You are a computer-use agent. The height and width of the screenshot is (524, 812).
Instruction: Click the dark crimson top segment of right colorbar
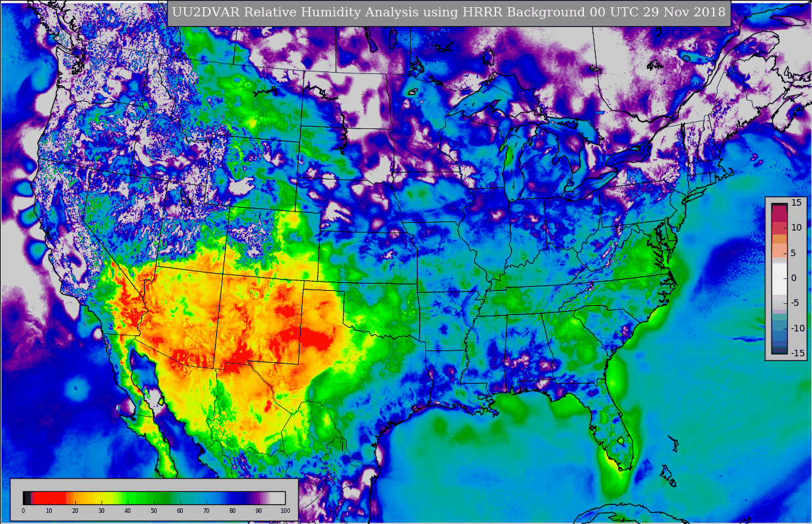pos(779,214)
